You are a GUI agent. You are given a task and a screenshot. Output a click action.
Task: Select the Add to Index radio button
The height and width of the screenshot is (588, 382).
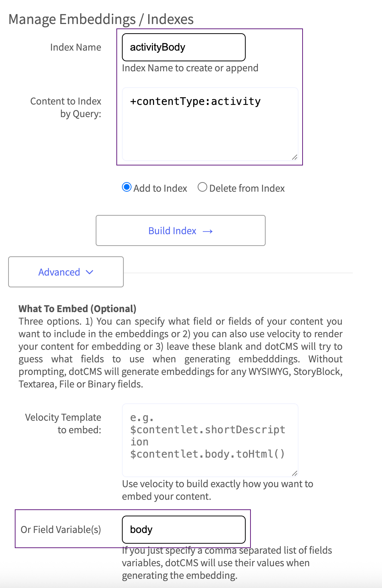pyautogui.click(x=127, y=187)
